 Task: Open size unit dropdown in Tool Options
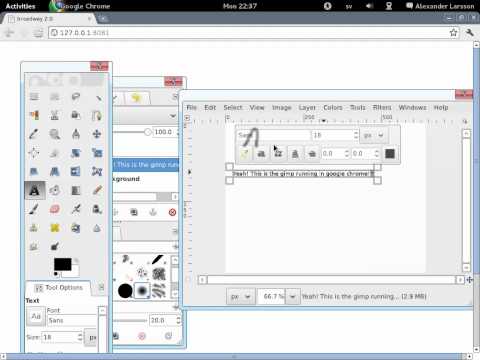click(91, 337)
